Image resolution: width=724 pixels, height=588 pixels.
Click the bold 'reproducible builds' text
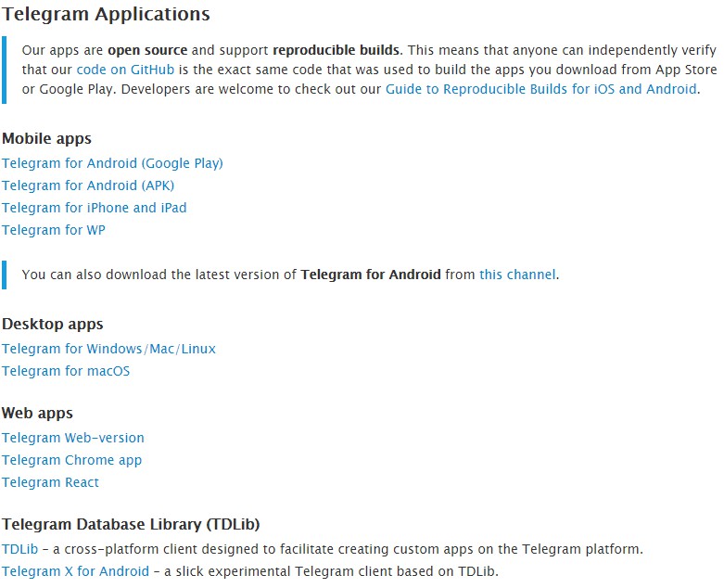pos(337,48)
